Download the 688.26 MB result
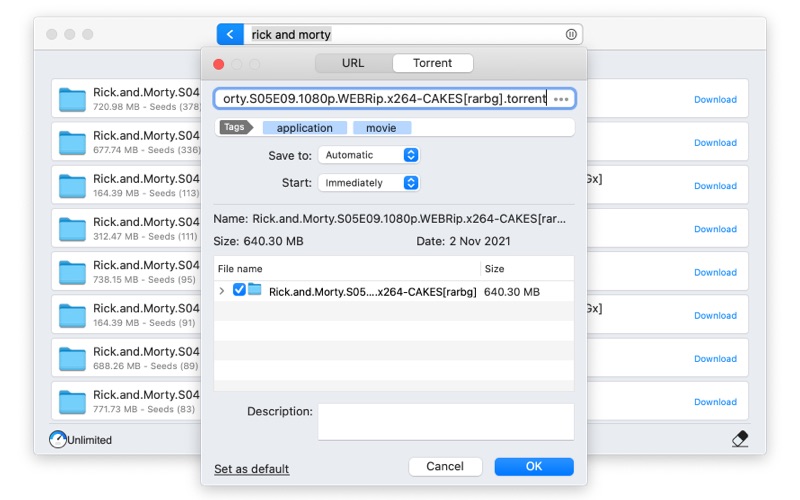Image resolution: width=800 pixels, height=500 pixels. point(715,359)
